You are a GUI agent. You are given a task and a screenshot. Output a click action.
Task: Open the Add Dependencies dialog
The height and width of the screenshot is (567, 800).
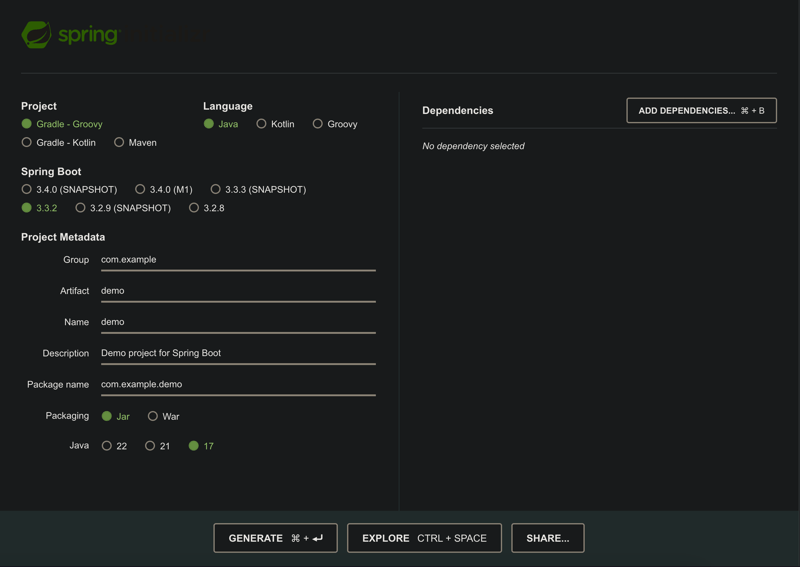(702, 111)
